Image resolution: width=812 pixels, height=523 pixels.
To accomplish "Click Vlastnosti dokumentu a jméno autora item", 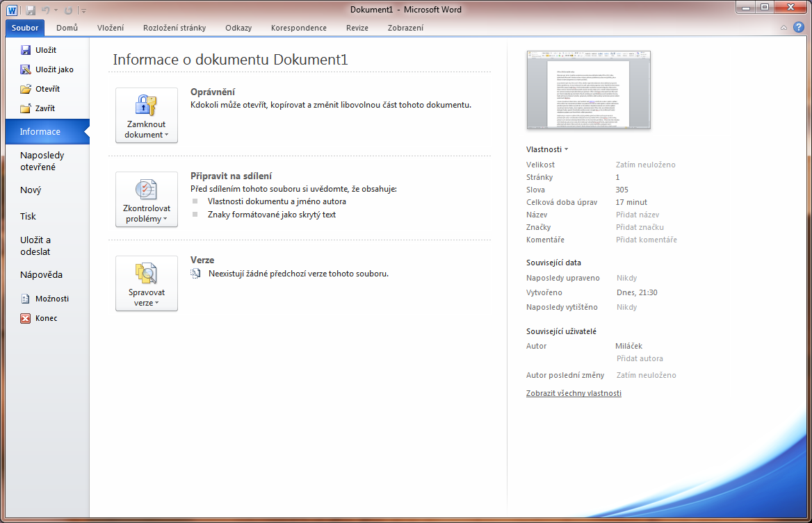I will [x=277, y=201].
